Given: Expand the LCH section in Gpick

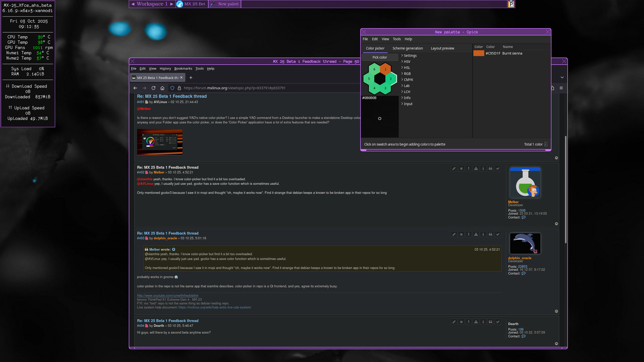Looking at the screenshot, I should 406,92.
